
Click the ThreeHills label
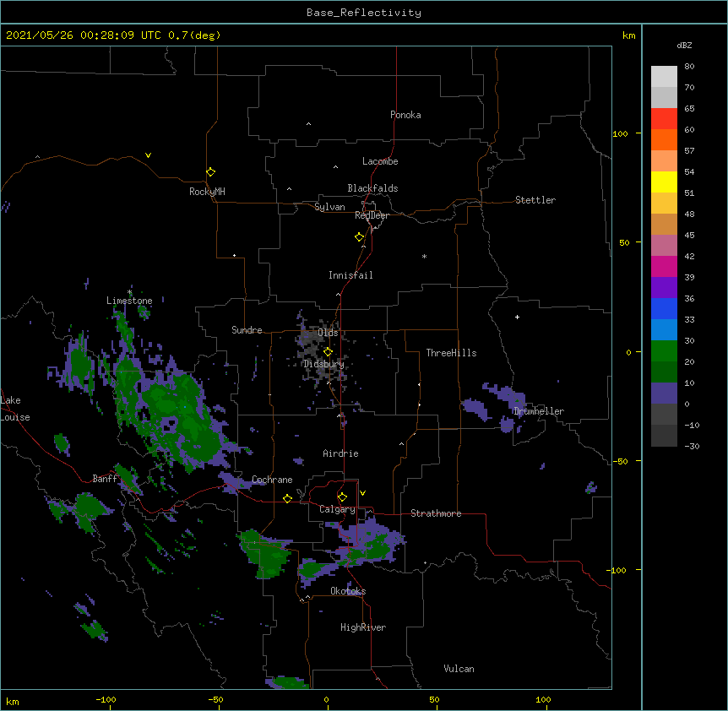pyautogui.click(x=451, y=353)
